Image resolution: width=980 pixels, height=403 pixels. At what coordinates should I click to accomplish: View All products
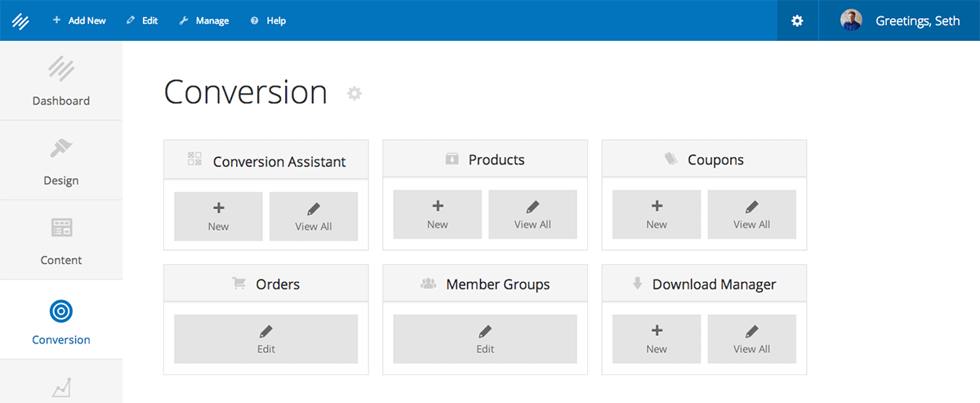click(532, 214)
